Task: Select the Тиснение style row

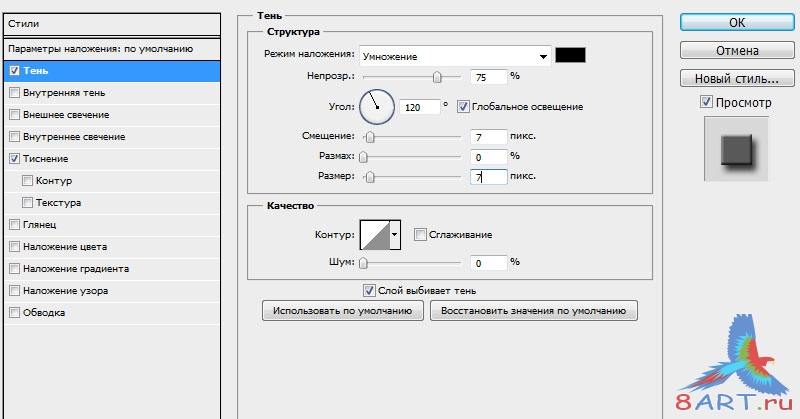Action: tap(112, 159)
